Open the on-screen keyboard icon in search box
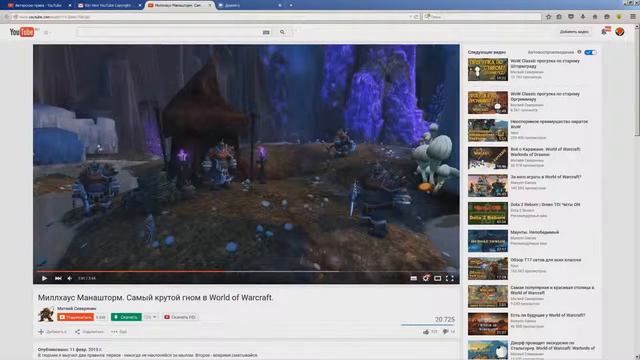The height and width of the screenshot is (360, 640). tap(266, 32)
